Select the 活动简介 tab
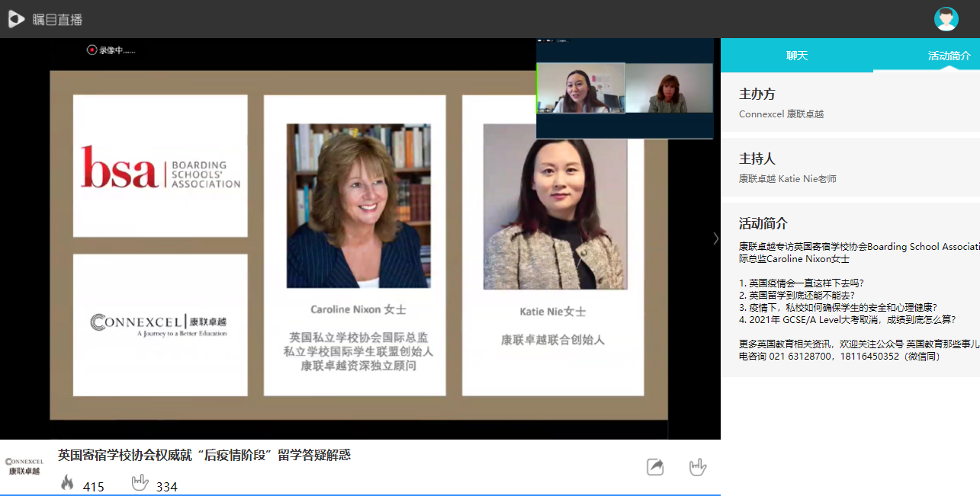 point(949,56)
